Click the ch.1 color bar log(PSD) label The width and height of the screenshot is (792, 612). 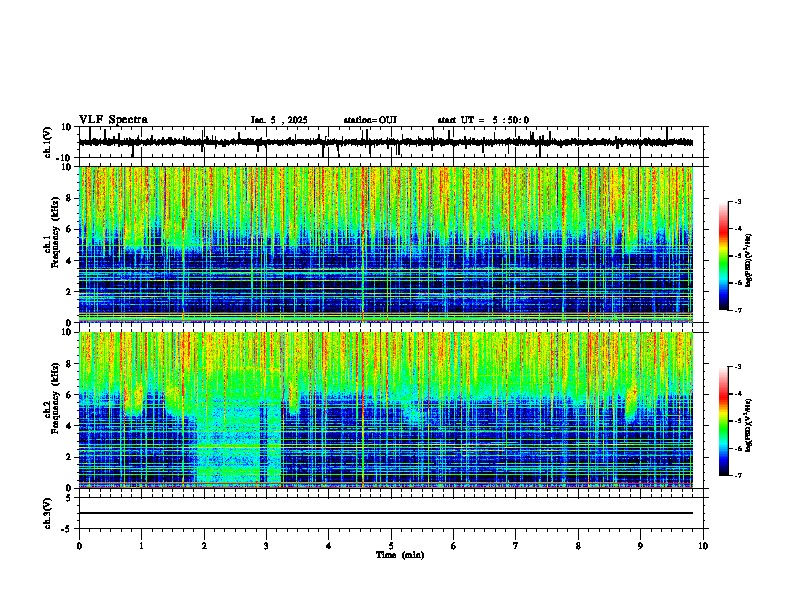coord(749,261)
